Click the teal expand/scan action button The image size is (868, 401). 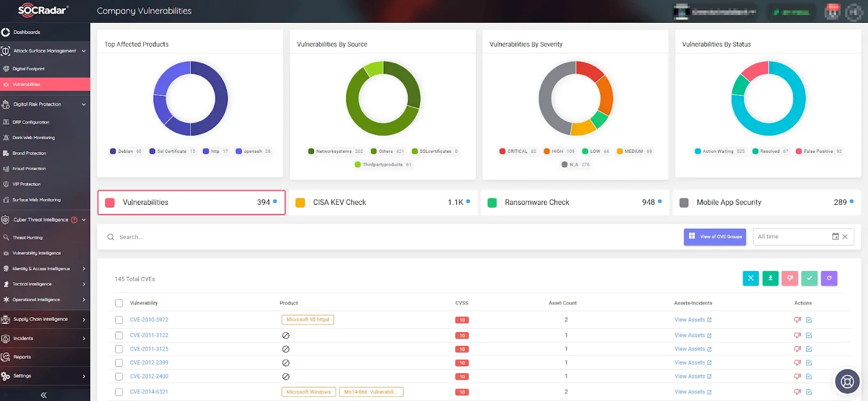pos(751,278)
